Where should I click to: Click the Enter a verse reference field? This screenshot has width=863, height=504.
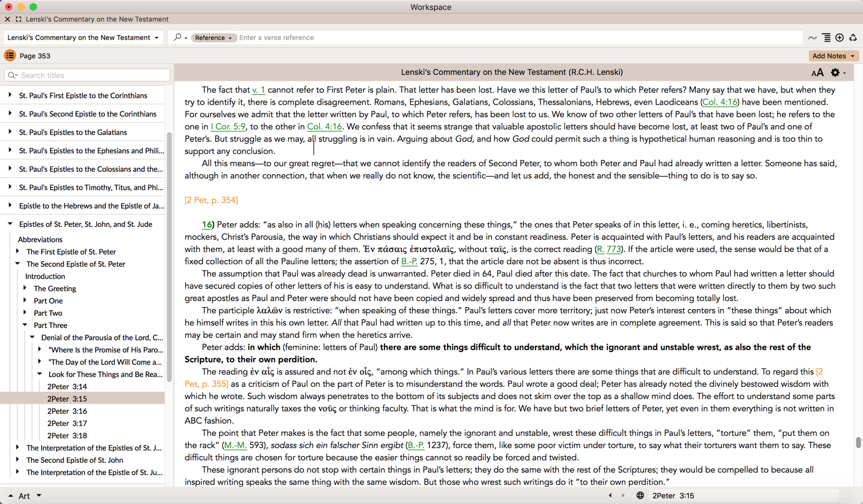tap(519, 37)
